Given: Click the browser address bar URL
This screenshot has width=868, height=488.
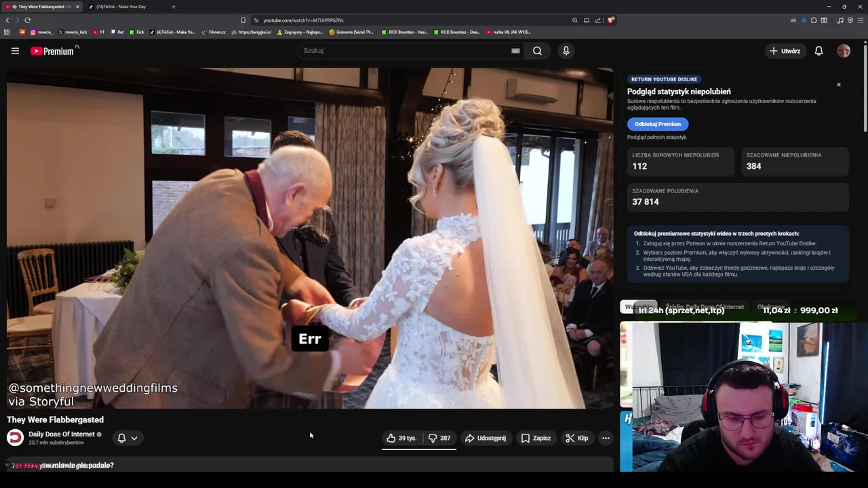Looking at the screenshot, I should 304,20.
